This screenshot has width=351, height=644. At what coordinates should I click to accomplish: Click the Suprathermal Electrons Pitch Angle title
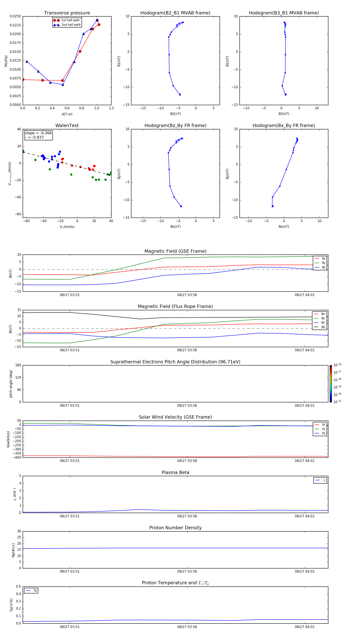(175, 362)
